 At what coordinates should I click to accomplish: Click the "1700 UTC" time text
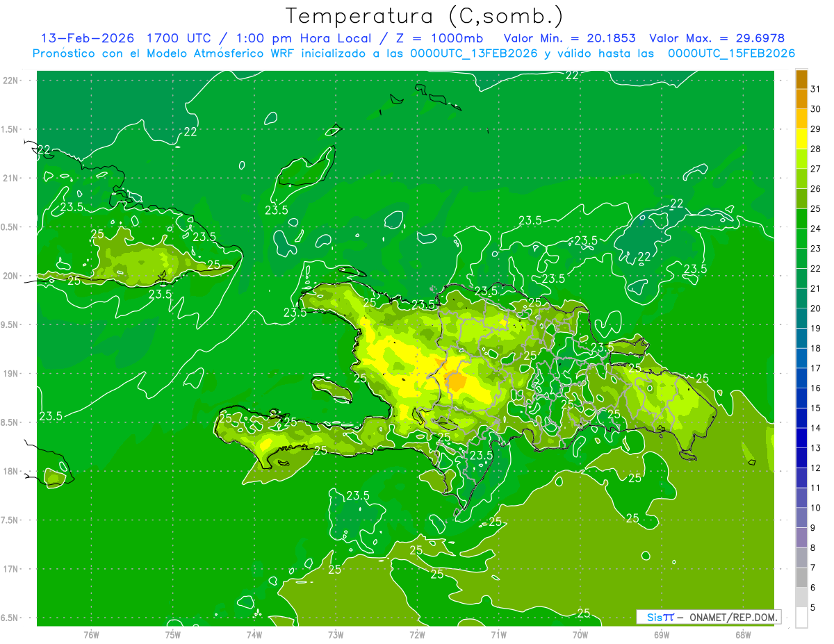[180, 39]
